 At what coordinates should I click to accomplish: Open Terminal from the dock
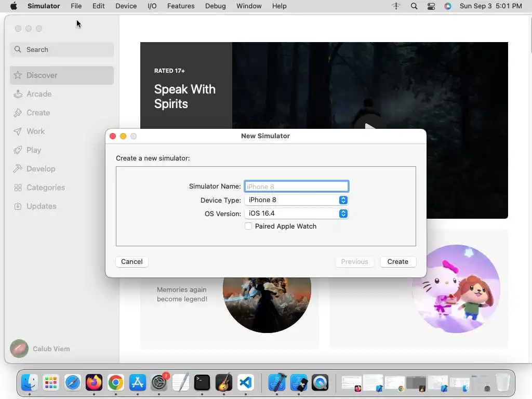tap(202, 383)
